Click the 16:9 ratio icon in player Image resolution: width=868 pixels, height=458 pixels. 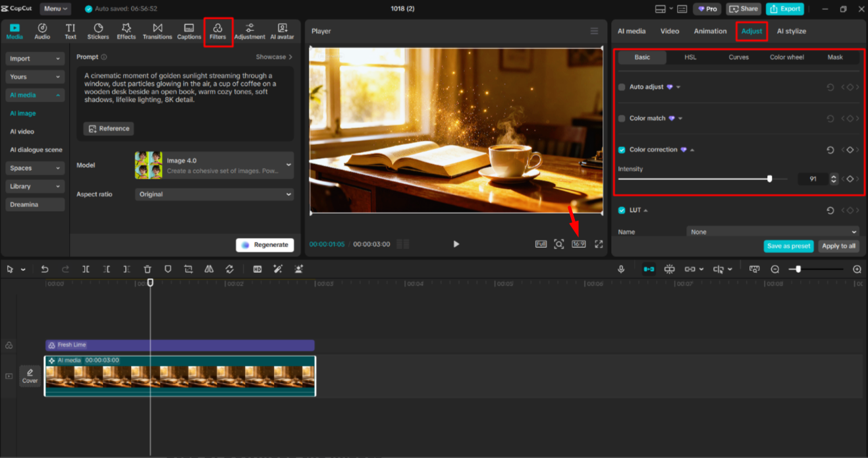click(578, 244)
